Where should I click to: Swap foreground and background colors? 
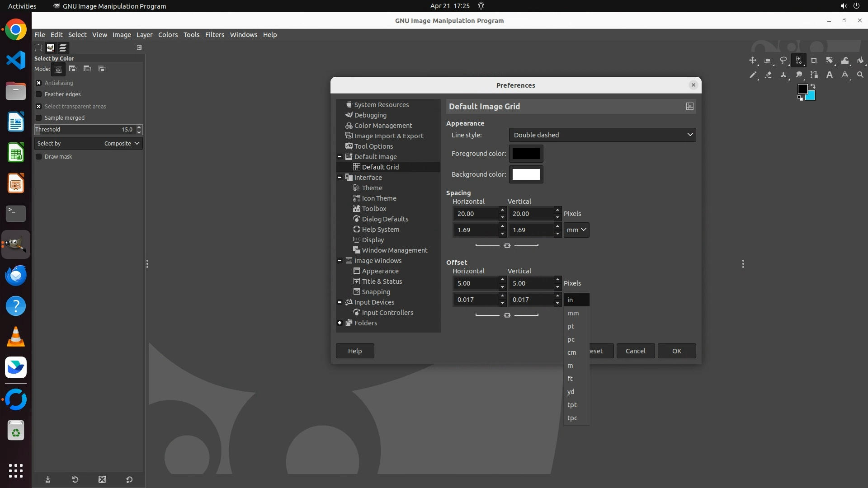[x=813, y=86]
